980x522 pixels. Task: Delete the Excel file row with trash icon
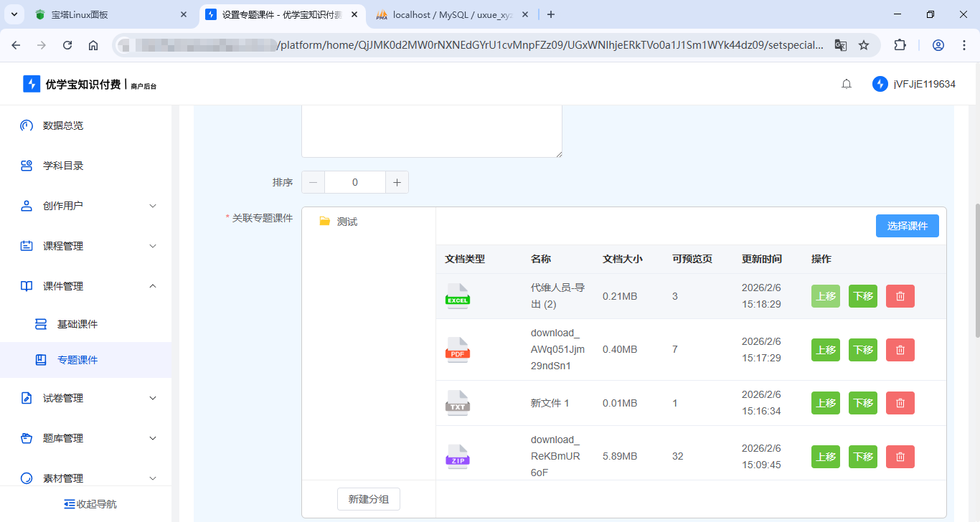click(x=900, y=296)
